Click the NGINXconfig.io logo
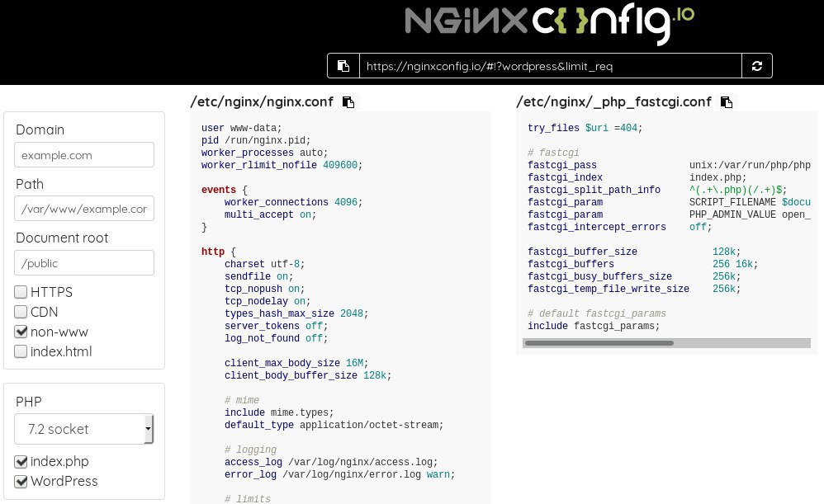Screen dimensions: 824x504 pyautogui.click(x=549, y=24)
